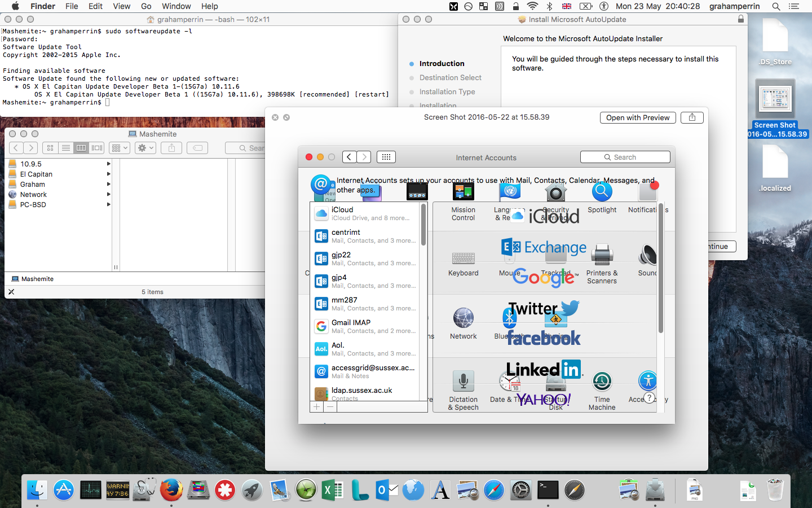Click the Finder face icon in dock
The image size is (812, 508).
click(x=37, y=490)
